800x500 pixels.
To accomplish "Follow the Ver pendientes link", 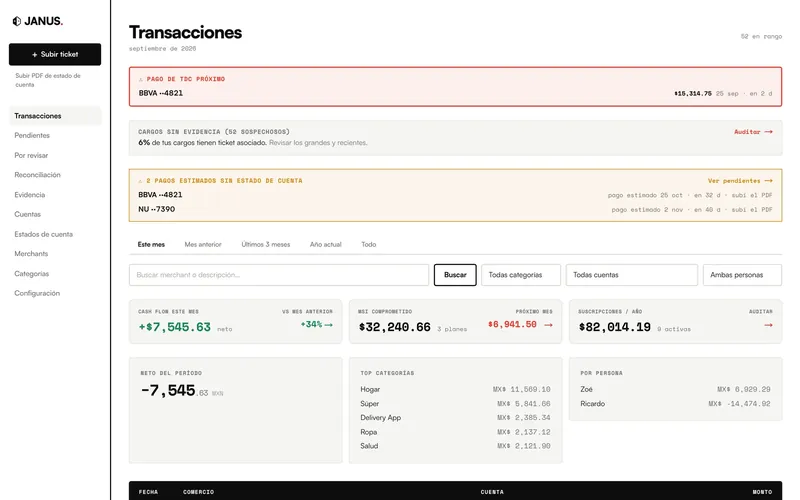I will [x=740, y=181].
